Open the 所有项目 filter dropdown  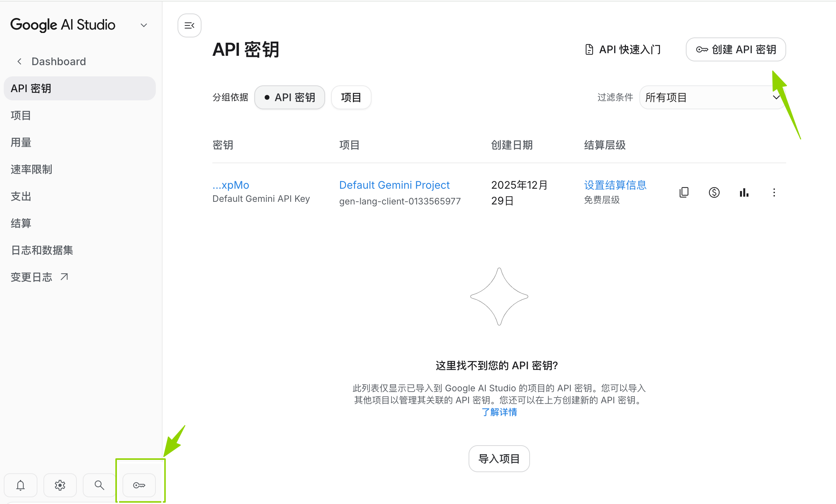coord(712,97)
